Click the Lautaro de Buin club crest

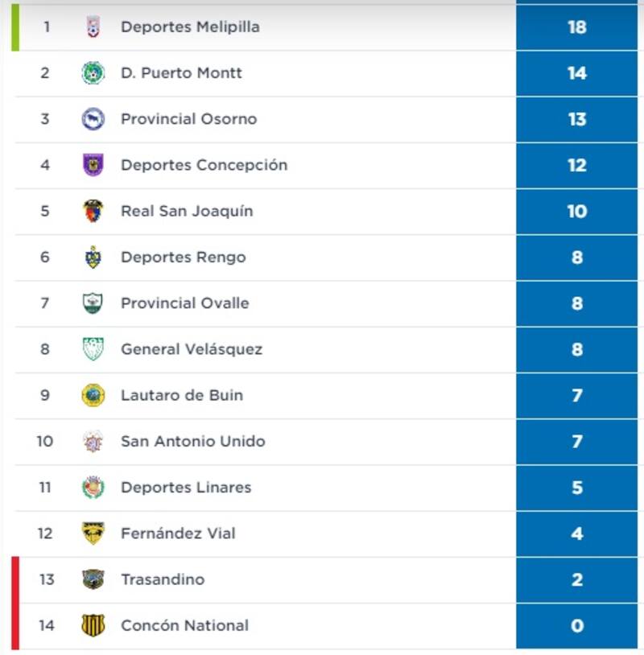(93, 395)
